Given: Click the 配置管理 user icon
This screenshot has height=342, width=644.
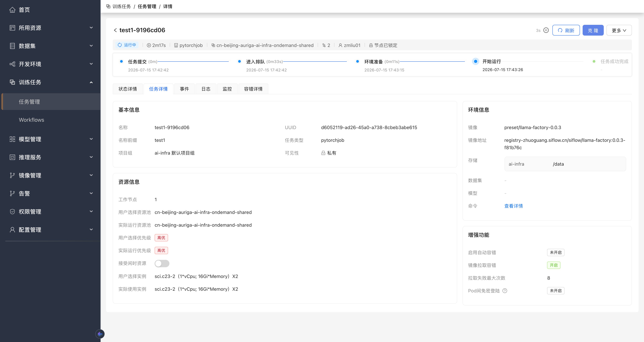Looking at the screenshot, I should click(12, 230).
